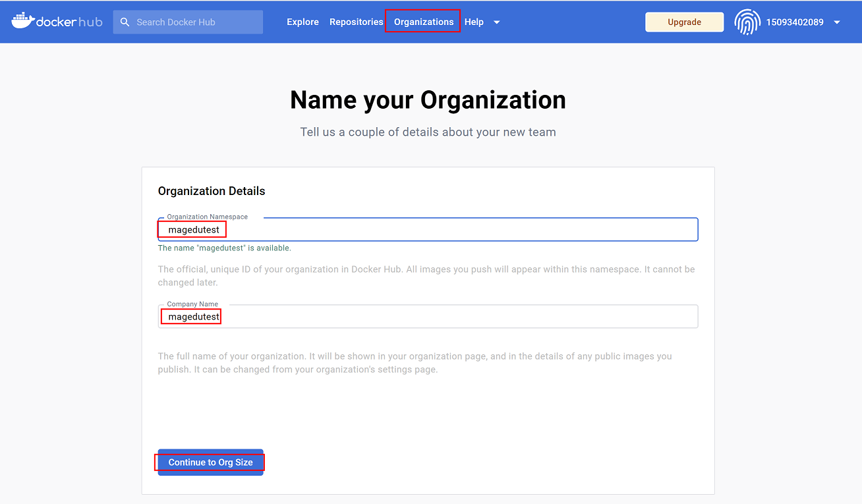Go to Repositories in the navbar
Screen dimensions: 862x504
(356, 22)
